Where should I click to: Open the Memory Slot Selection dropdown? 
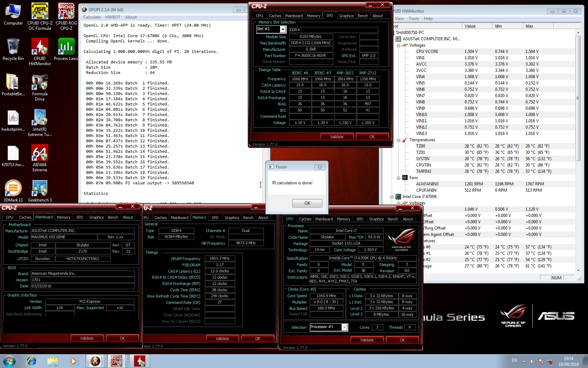pyautogui.click(x=283, y=29)
